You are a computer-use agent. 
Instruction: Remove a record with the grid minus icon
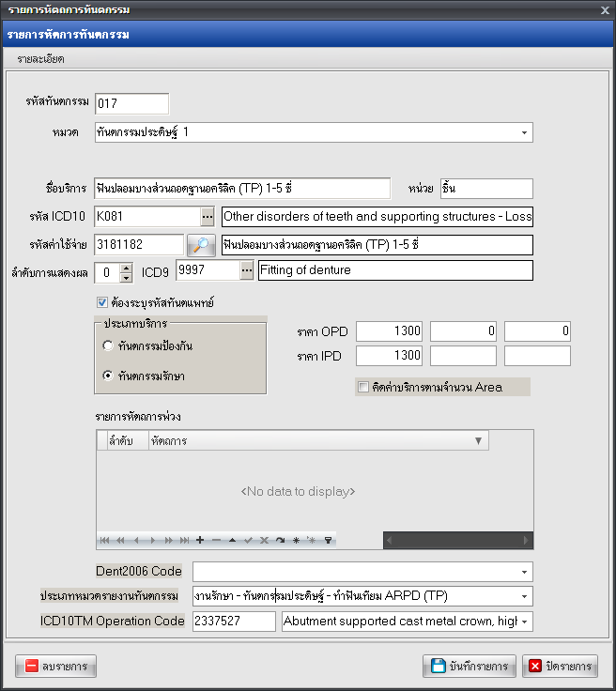coord(216,540)
